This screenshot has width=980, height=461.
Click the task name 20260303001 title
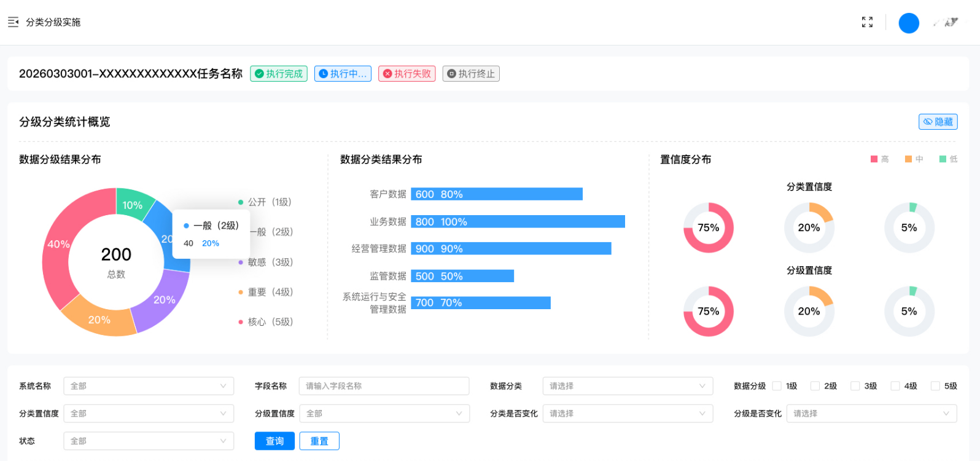pyautogui.click(x=131, y=74)
